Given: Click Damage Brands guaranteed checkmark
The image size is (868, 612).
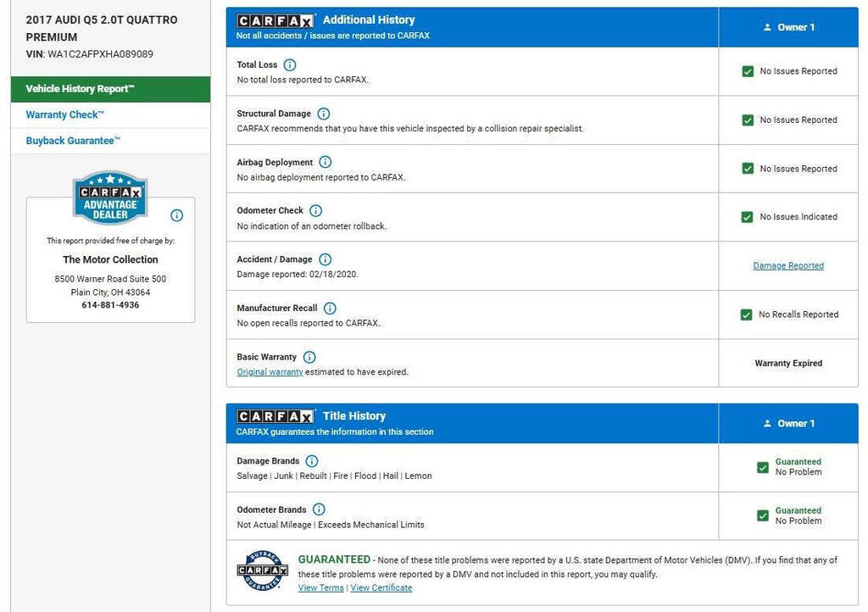Looking at the screenshot, I should click(x=763, y=467).
